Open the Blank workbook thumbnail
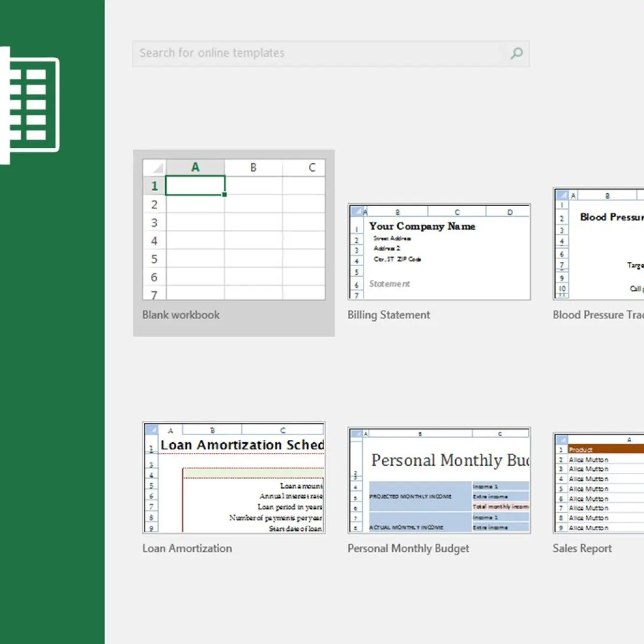Image resolution: width=644 pixels, height=644 pixels. (234, 229)
